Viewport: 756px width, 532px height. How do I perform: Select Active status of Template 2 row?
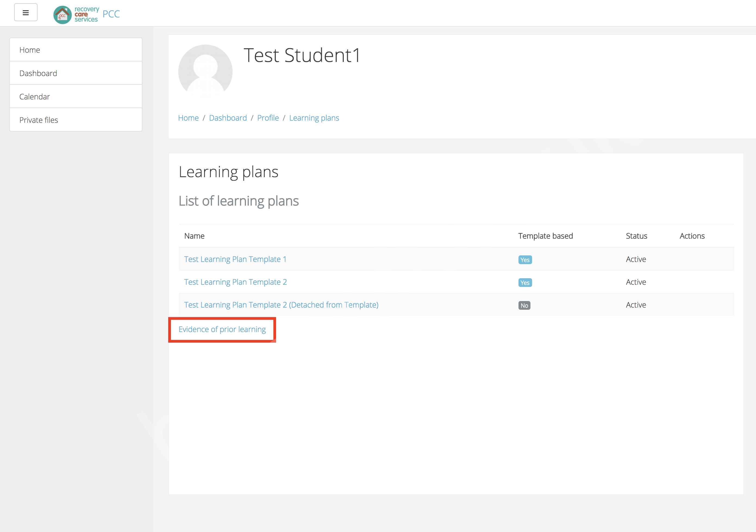point(636,282)
